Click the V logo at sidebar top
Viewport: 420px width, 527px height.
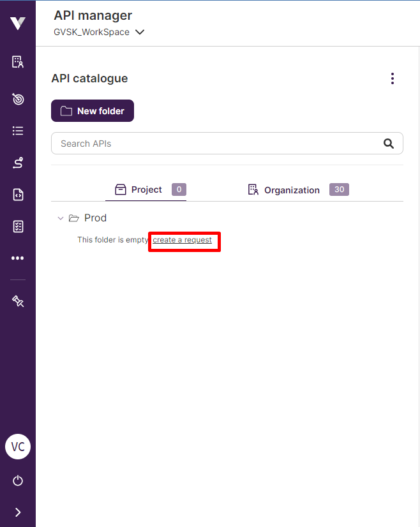pyautogui.click(x=18, y=23)
